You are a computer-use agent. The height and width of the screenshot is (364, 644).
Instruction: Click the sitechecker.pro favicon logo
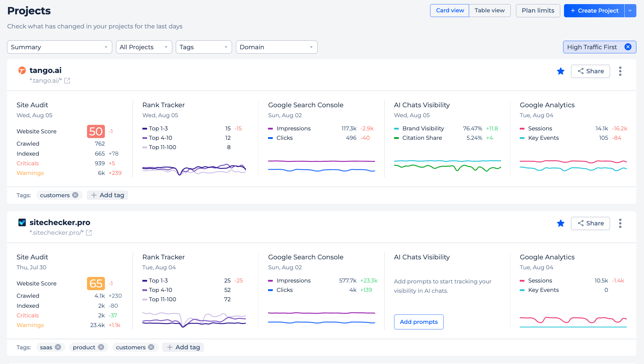coord(22,222)
